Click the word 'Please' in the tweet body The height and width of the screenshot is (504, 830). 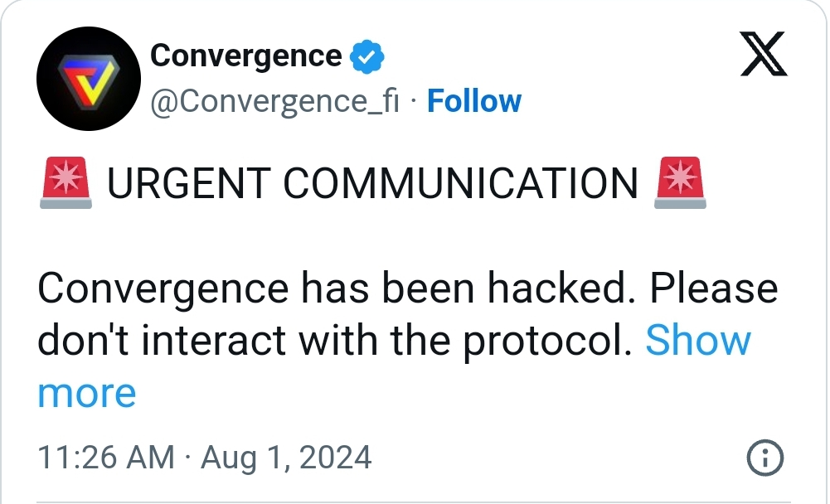coord(714,288)
